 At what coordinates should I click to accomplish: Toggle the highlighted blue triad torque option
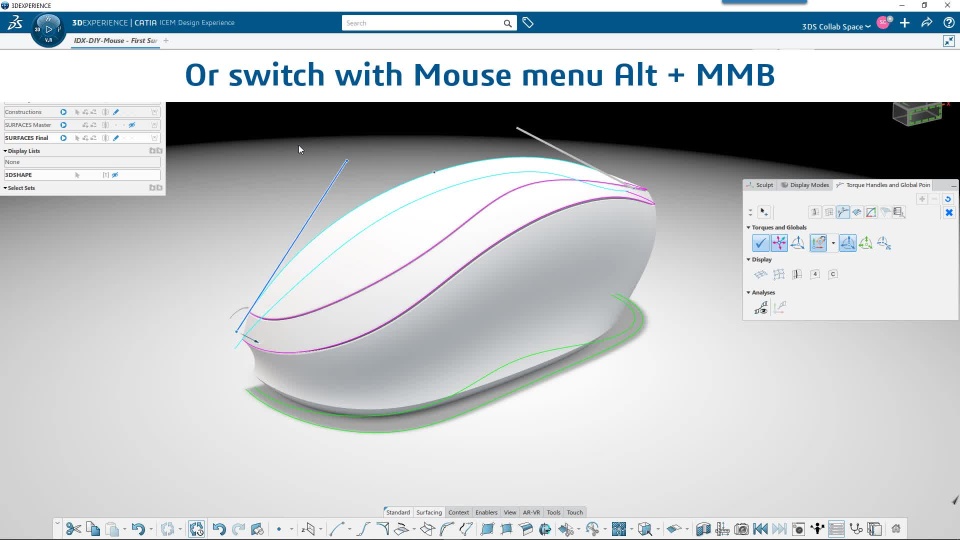pyautogui.click(x=847, y=243)
